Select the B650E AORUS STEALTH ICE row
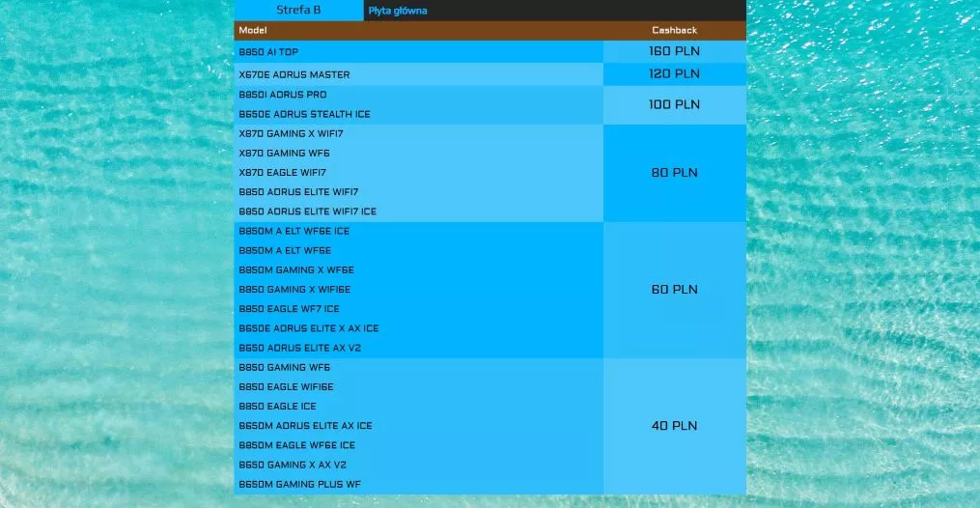This screenshot has width=980, height=508. [419, 114]
